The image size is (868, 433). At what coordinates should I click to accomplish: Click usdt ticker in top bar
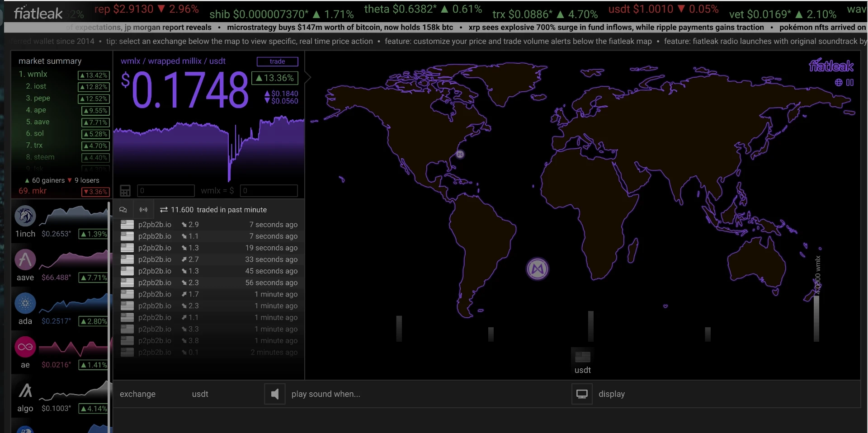click(x=663, y=9)
